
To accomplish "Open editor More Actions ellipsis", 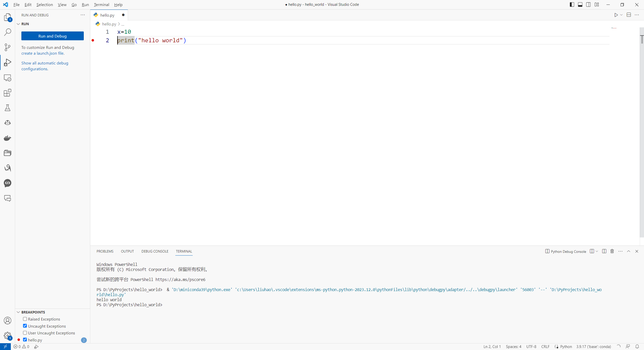I will point(637,15).
